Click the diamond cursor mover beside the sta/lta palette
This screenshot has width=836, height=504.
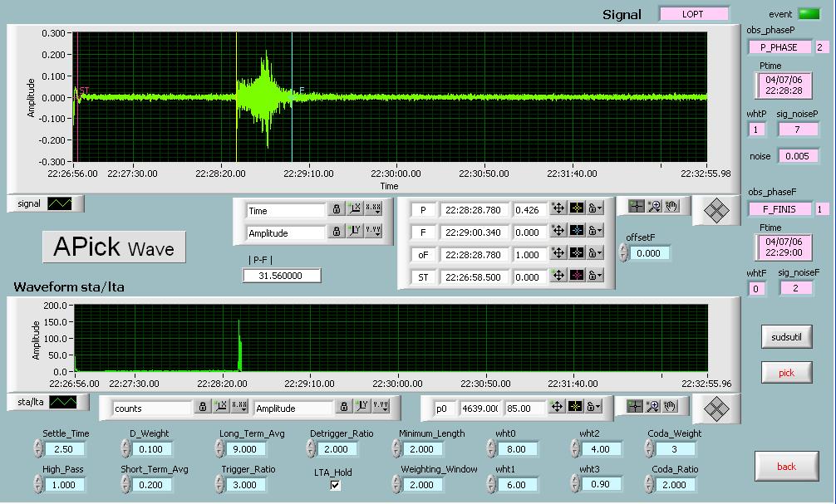716,409
